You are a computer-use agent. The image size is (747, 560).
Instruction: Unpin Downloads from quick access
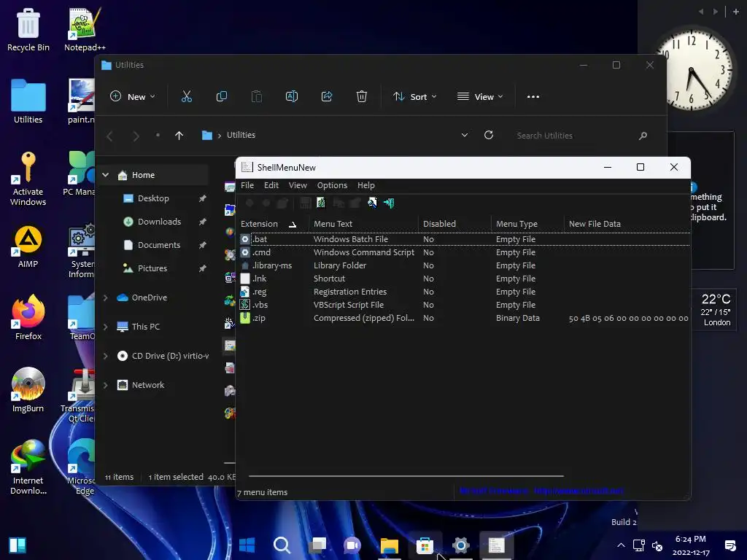click(x=203, y=222)
